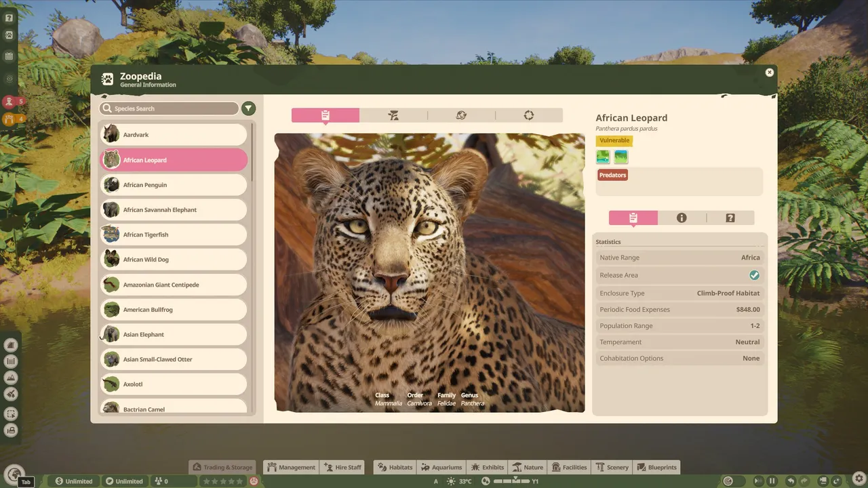Image resolution: width=868 pixels, height=488 pixels.
Task: Open the Blueprints menu
Action: click(656, 467)
